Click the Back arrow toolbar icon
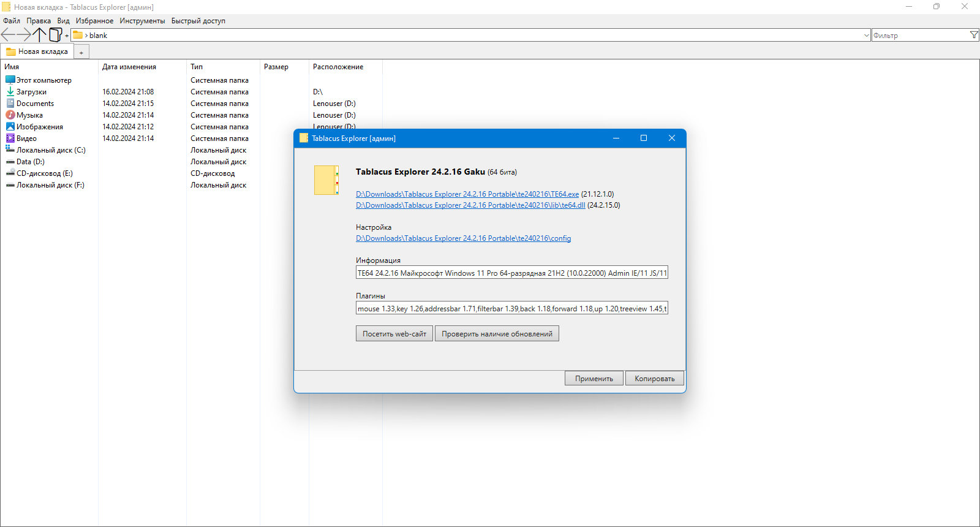This screenshot has width=980, height=527. pyautogui.click(x=8, y=34)
